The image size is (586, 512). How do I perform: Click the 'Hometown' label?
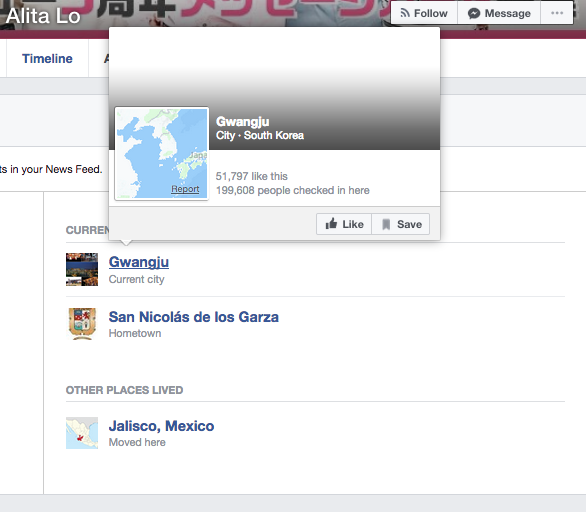pos(135,333)
